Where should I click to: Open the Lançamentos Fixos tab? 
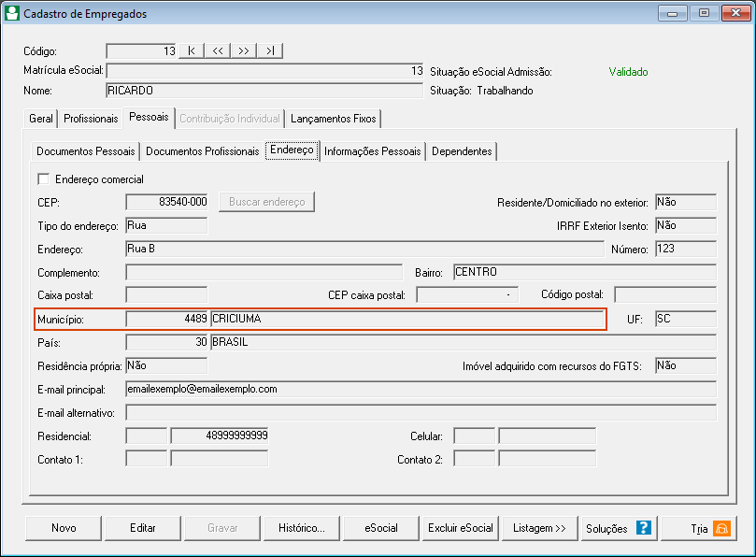(333, 120)
